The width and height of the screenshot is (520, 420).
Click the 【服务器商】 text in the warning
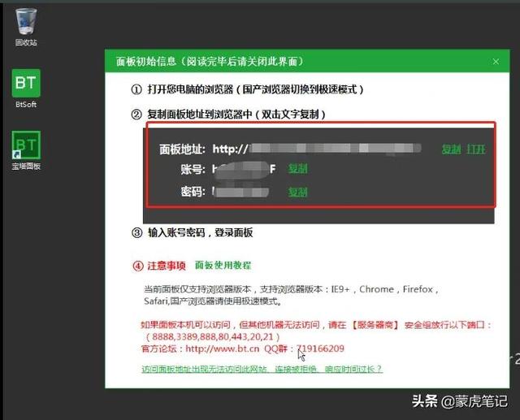383,324
